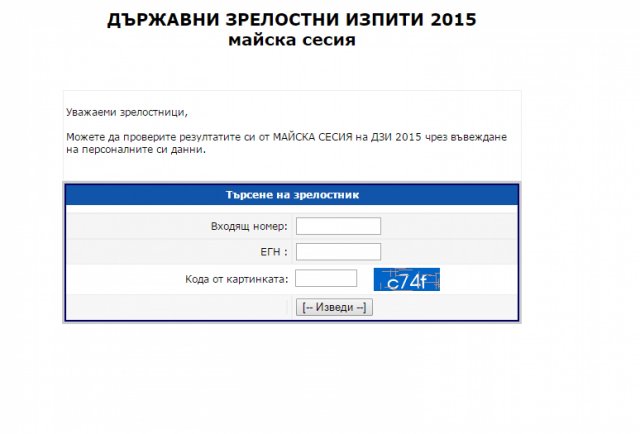Click the Търсене на зрелостник form header
The height and width of the screenshot is (434, 640).
click(292, 195)
